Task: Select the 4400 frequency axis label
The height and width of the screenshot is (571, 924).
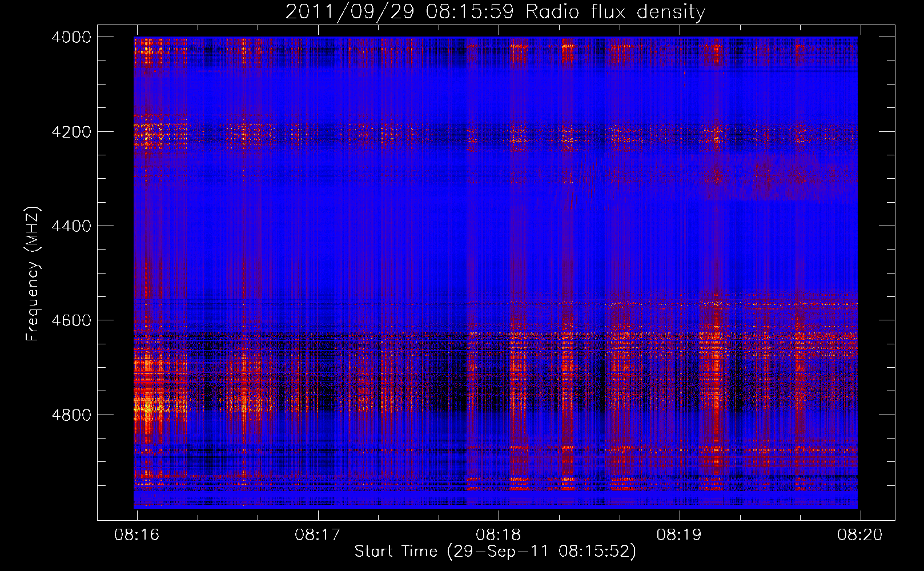Action: pyautogui.click(x=71, y=226)
